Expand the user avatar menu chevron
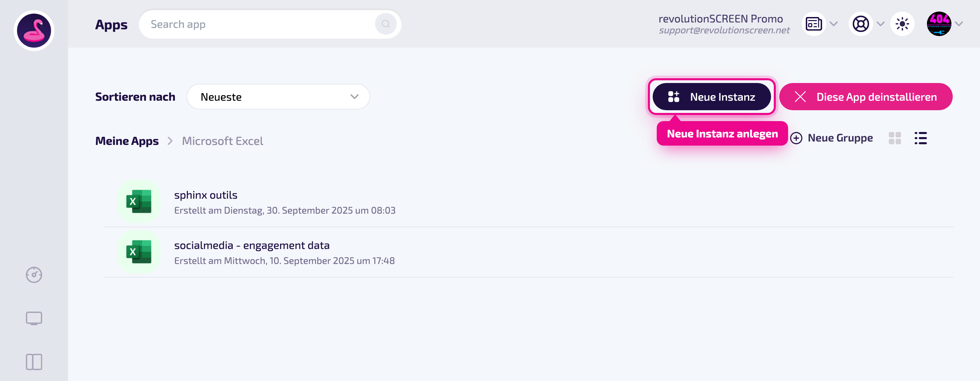 tap(959, 24)
